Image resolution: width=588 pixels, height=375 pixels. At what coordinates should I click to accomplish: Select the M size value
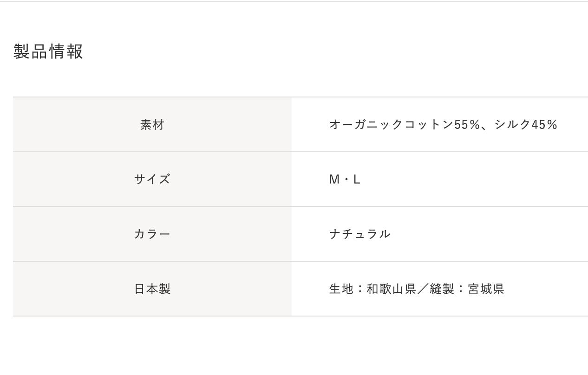(334, 179)
